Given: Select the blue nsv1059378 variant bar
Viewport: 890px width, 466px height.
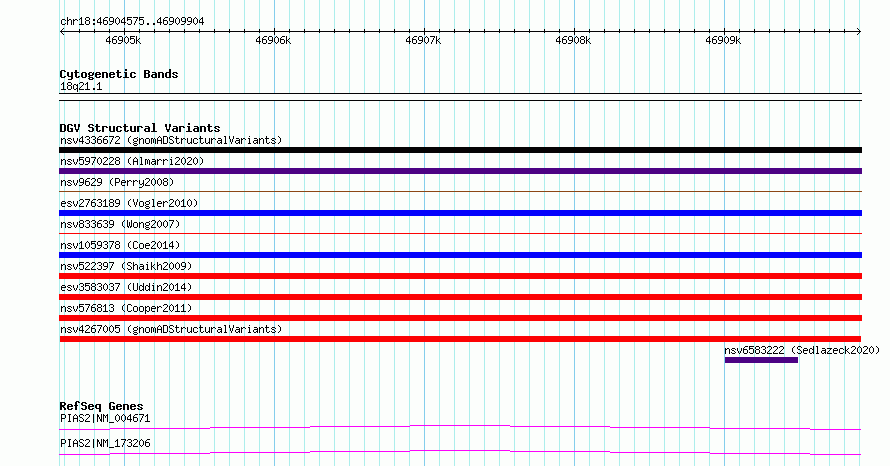Looking at the screenshot, I should pos(460,255).
